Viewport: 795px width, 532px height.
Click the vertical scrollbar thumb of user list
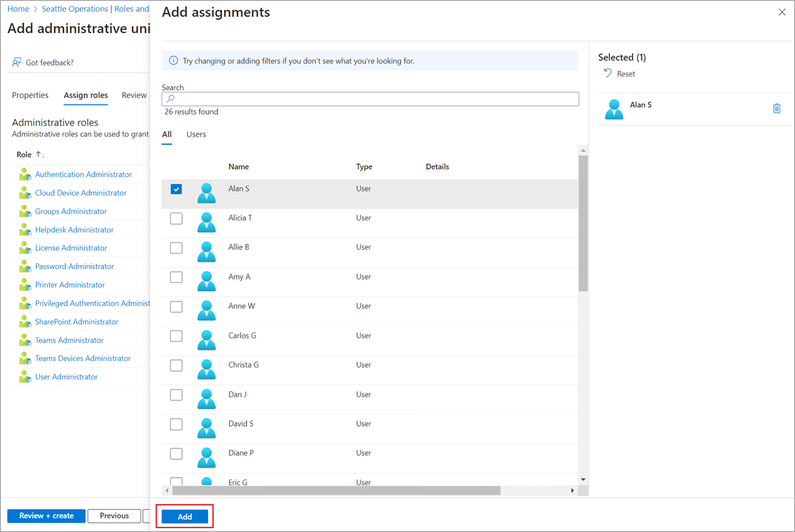click(583, 223)
